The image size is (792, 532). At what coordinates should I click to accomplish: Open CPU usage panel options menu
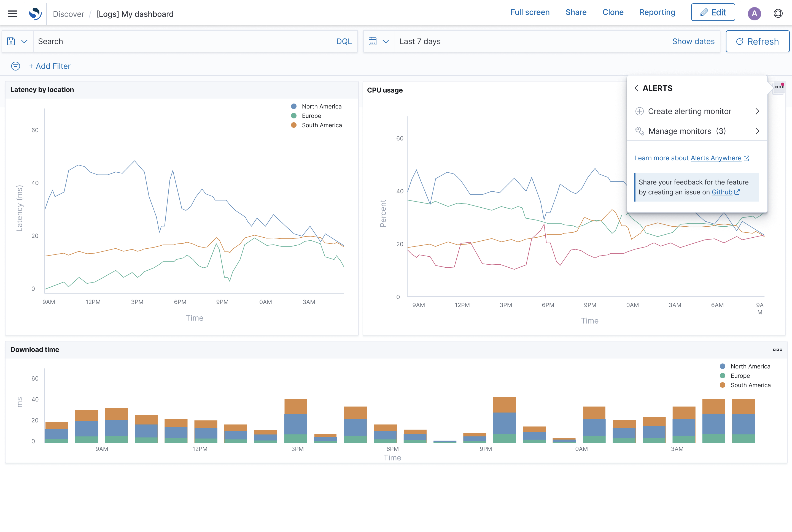[x=779, y=87]
